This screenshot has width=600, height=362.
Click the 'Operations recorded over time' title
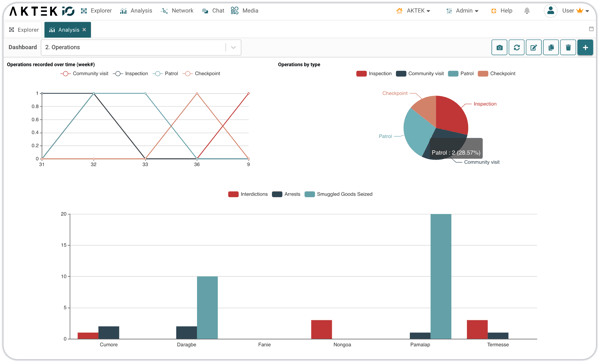click(51, 65)
